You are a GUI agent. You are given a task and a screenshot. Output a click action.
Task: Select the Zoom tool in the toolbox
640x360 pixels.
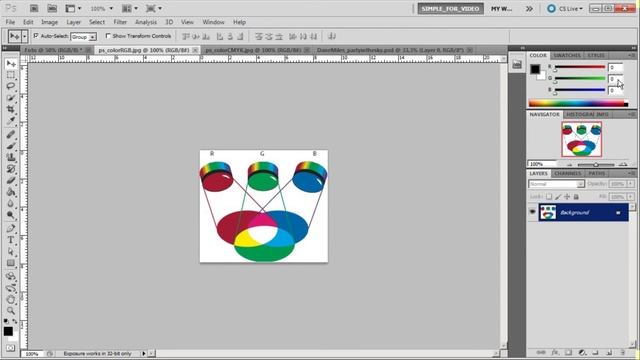pyautogui.click(x=11, y=311)
